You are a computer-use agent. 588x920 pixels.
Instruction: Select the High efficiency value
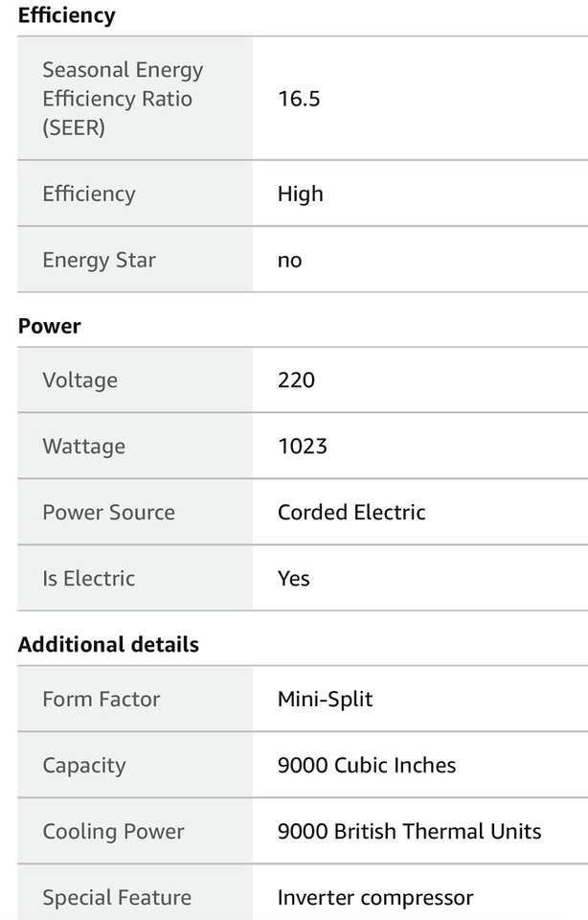(x=301, y=194)
